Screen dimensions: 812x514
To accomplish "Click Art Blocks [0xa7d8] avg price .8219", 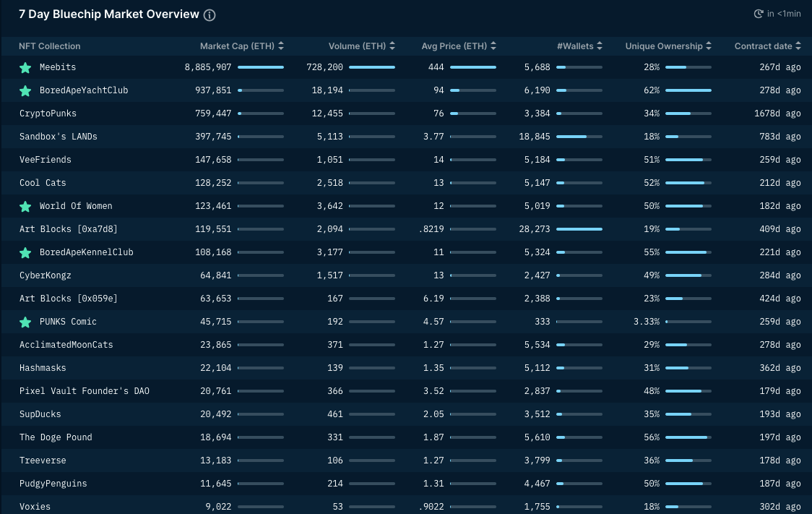I will (x=431, y=229).
